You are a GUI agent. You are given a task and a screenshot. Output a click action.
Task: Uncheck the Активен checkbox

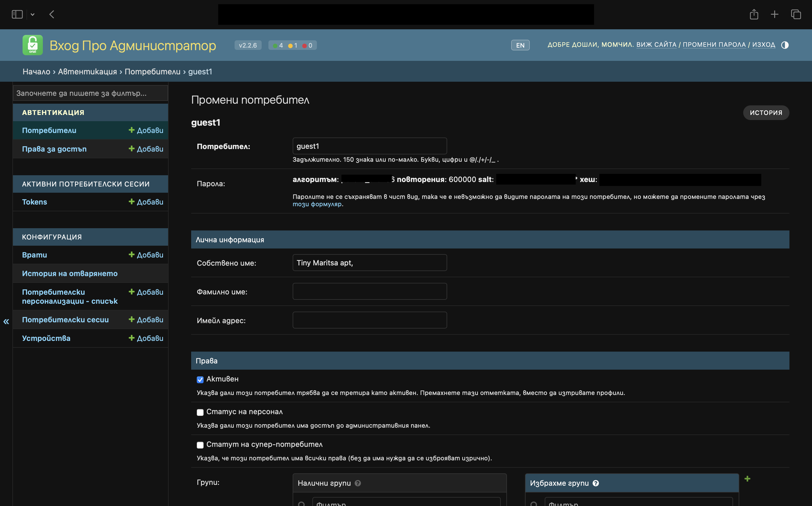[x=200, y=379]
